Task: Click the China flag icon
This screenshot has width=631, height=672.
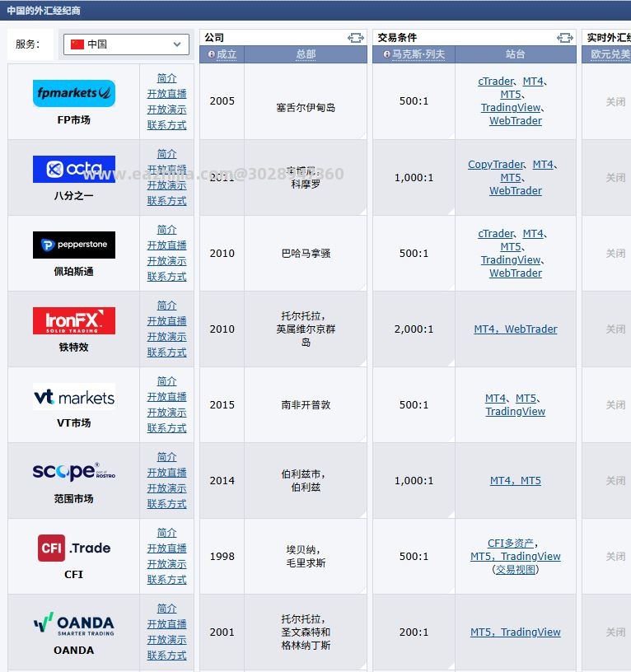Action: pos(77,44)
